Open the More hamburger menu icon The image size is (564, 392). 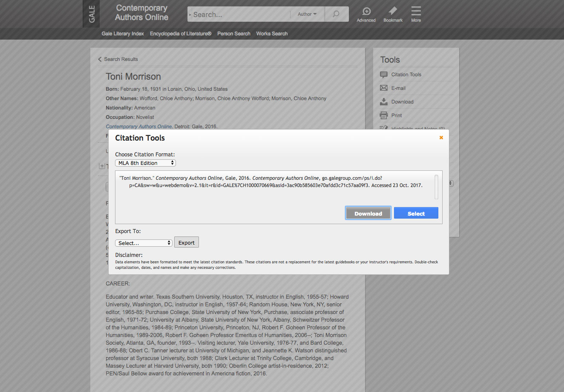[x=416, y=11]
